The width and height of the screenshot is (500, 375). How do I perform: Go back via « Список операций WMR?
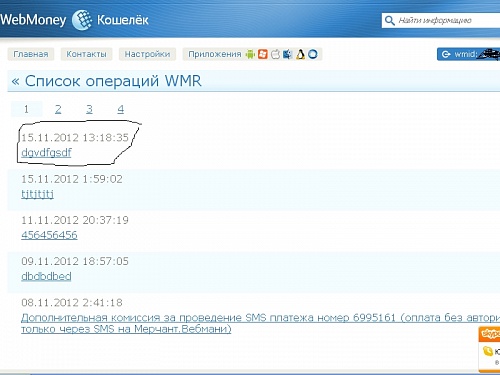point(106,81)
